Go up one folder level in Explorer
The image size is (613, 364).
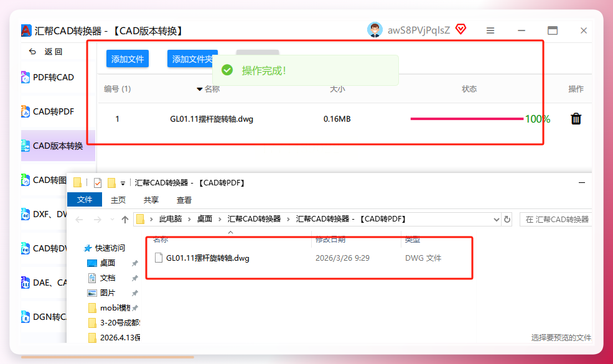124,220
